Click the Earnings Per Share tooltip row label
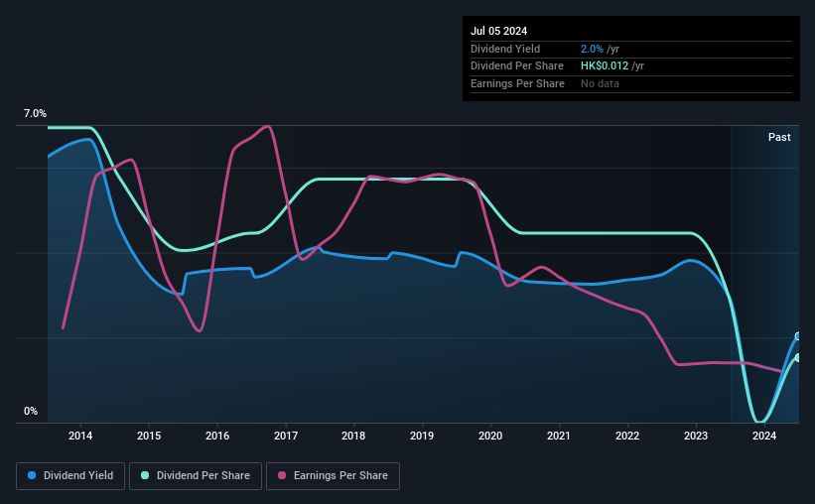815x504 pixels. click(518, 83)
